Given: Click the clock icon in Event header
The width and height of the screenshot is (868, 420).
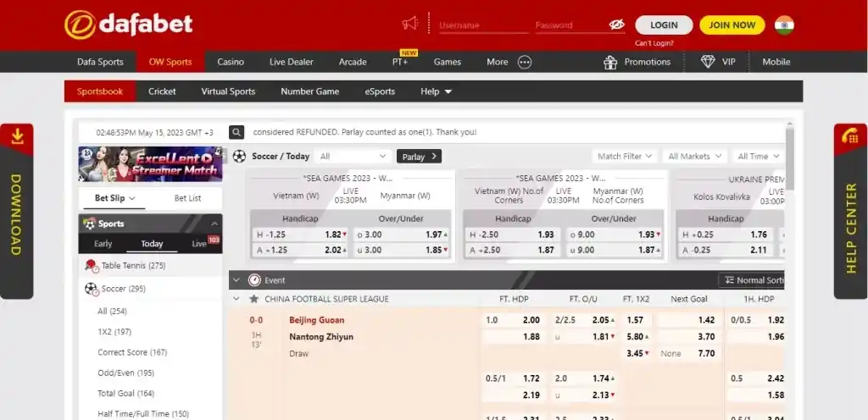Looking at the screenshot, I should pyautogui.click(x=254, y=280).
